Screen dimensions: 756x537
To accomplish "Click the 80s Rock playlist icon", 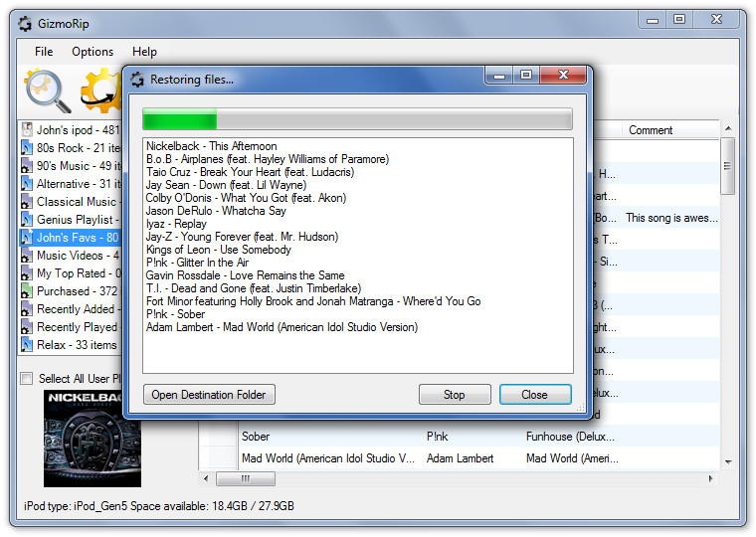I will (27, 147).
